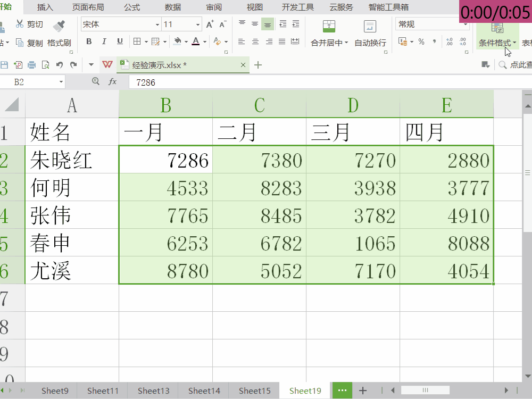
Task: Click the Copy (复制) button
Action: tap(29, 43)
